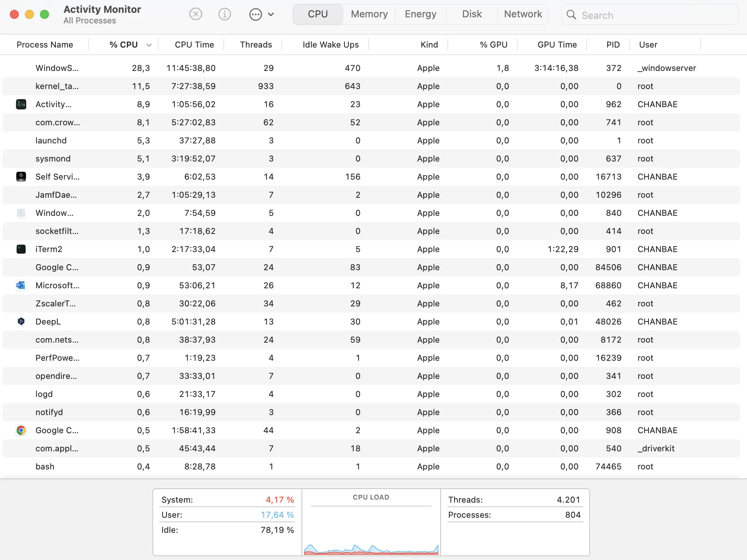Open dropdown chevron next to ellipsis button
This screenshot has height=560, width=747.
point(271,15)
